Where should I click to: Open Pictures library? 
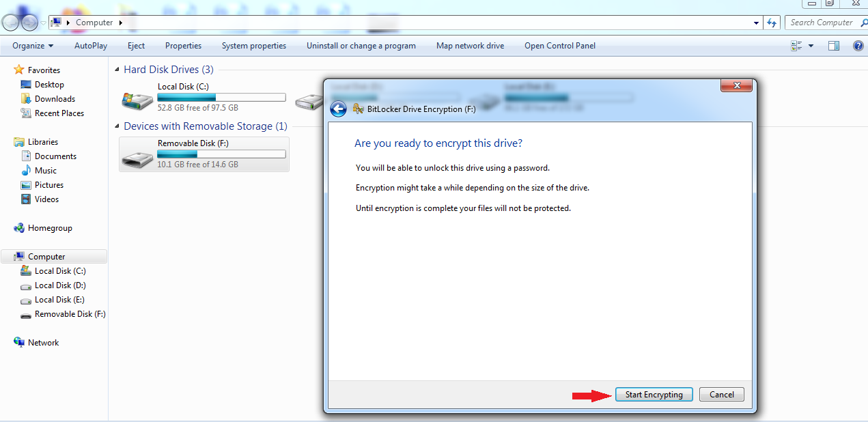click(x=49, y=185)
